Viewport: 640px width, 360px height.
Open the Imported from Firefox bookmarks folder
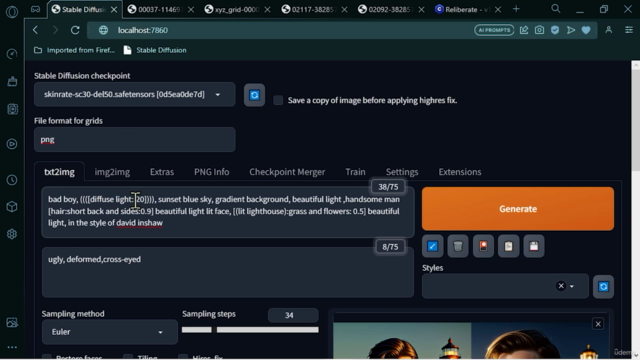pyautogui.click(x=74, y=50)
